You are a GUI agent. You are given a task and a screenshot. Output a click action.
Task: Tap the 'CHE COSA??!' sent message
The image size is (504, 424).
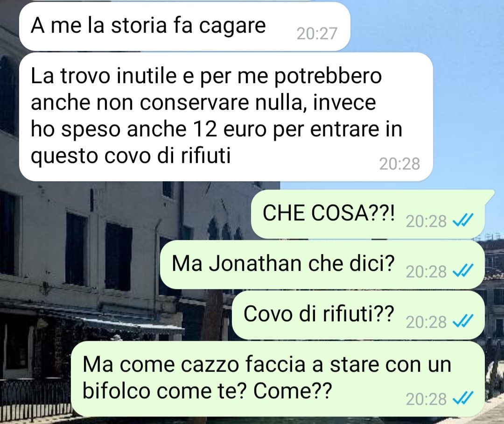(368, 214)
